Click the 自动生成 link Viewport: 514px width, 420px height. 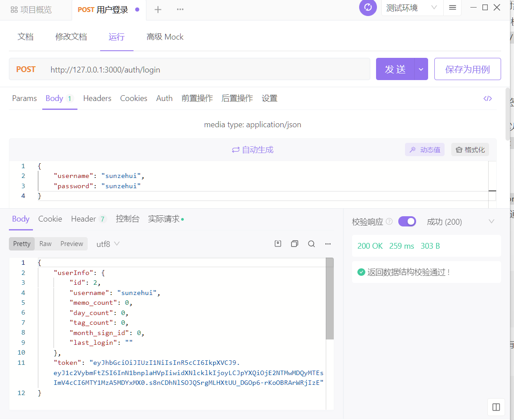253,150
